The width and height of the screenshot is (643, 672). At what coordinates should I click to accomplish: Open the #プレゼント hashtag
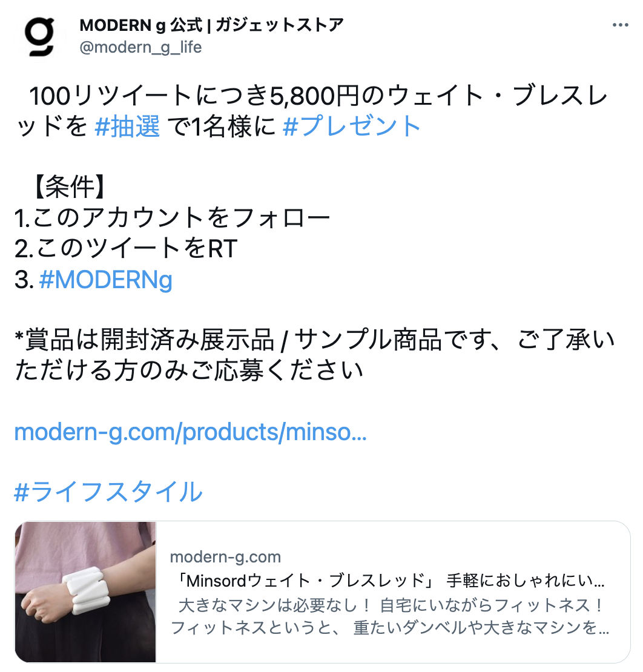[352, 127]
